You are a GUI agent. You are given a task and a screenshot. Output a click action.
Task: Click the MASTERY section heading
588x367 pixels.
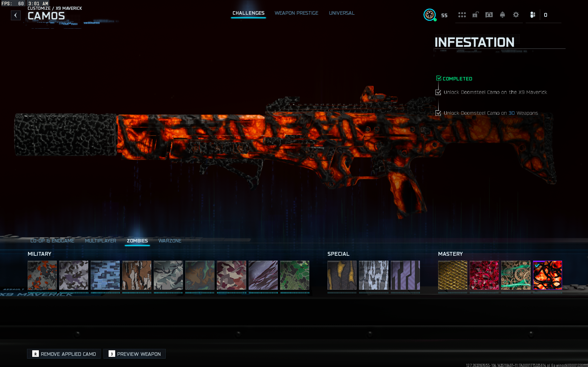450,254
